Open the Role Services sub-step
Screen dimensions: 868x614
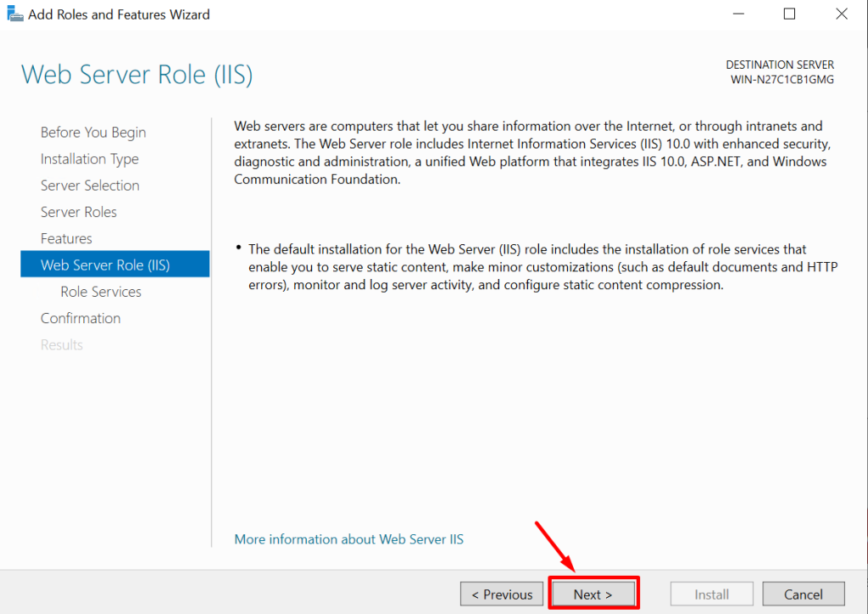pyautogui.click(x=101, y=292)
